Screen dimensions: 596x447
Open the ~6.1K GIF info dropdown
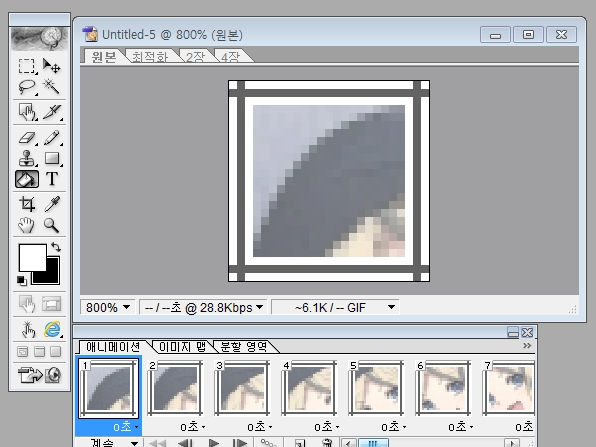coord(335,307)
